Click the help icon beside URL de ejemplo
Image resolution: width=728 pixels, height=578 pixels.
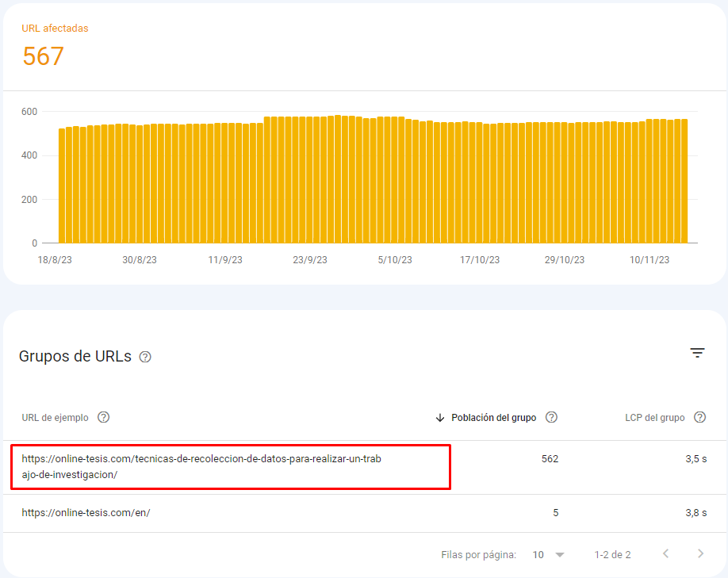104,417
